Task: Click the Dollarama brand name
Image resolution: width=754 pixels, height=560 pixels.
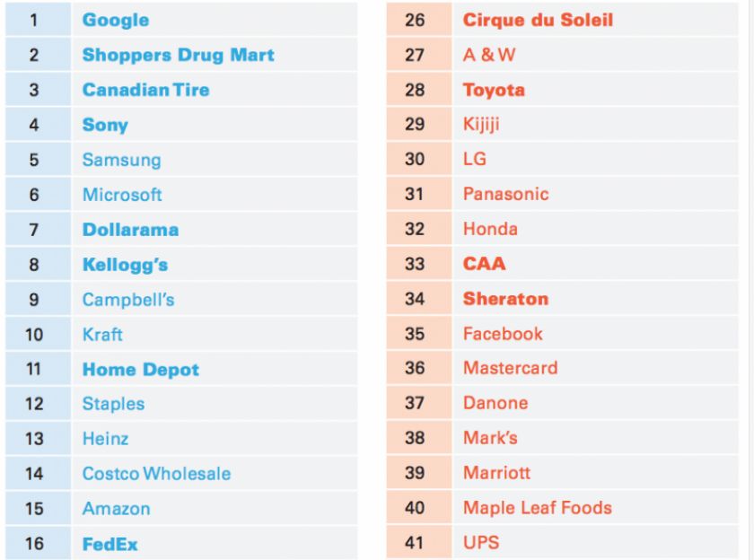Action: [130, 230]
